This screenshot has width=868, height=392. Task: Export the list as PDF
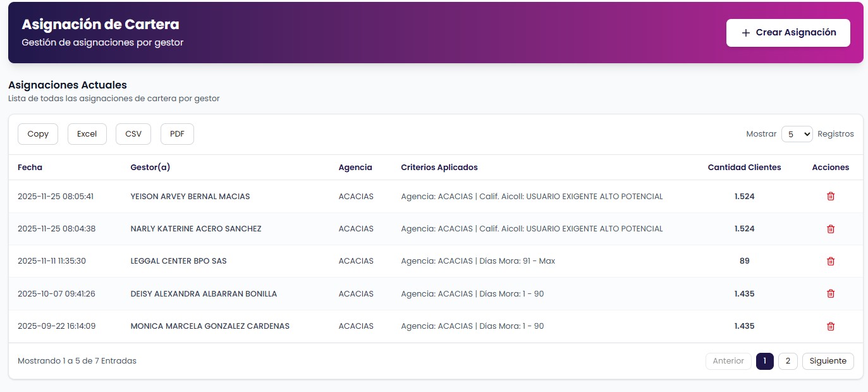click(x=177, y=134)
